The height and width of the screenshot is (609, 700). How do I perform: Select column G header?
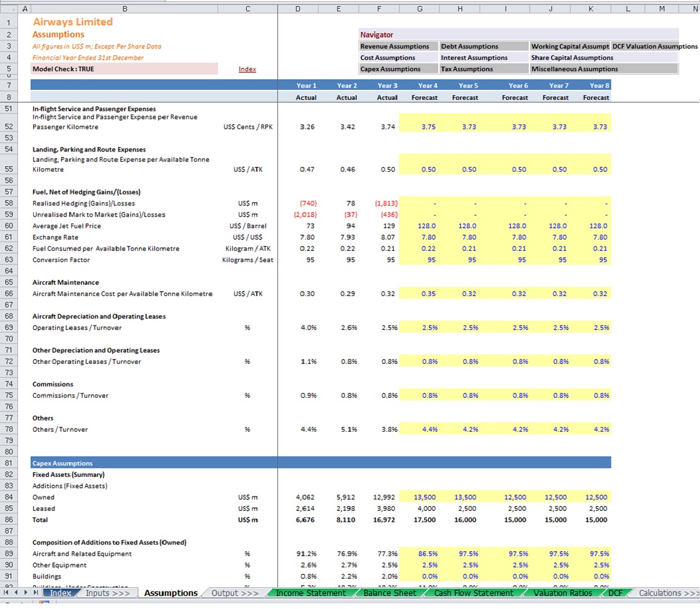pyautogui.click(x=419, y=8)
